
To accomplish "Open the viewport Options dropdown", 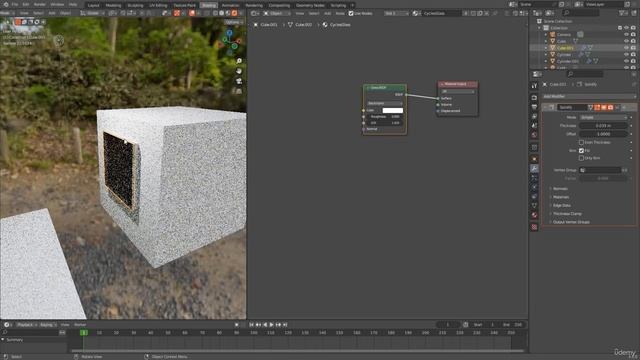I will [234, 22].
